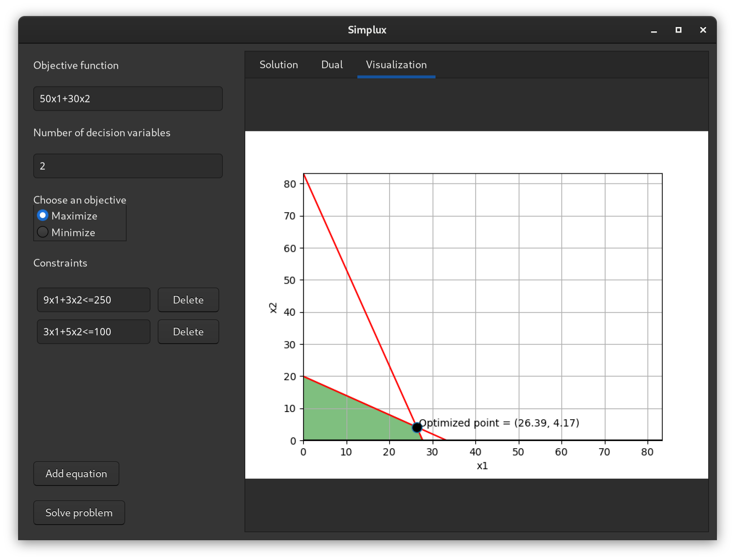Open the Dual tab
The image size is (735, 560).
click(x=332, y=65)
